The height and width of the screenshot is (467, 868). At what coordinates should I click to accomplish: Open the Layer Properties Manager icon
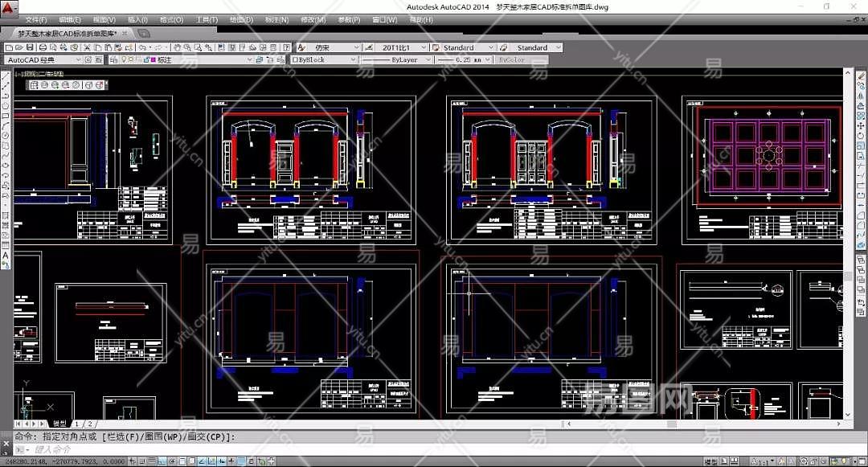[113, 59]
